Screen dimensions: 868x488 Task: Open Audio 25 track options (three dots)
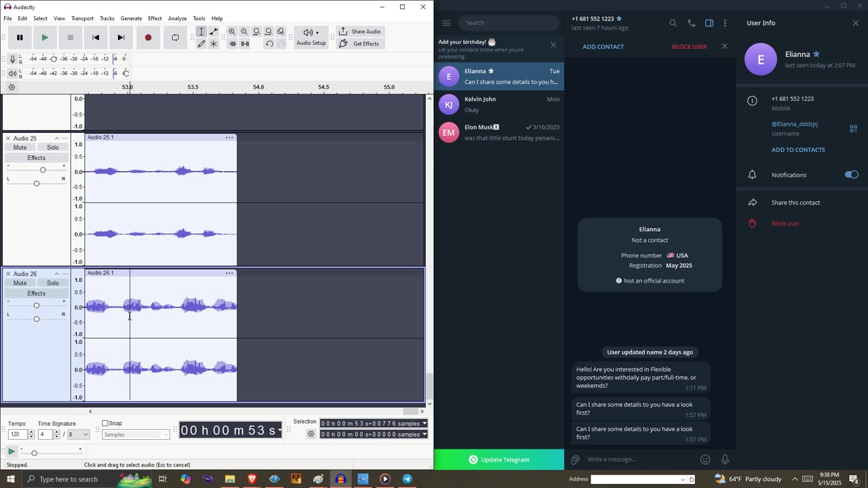coord(65,138)
